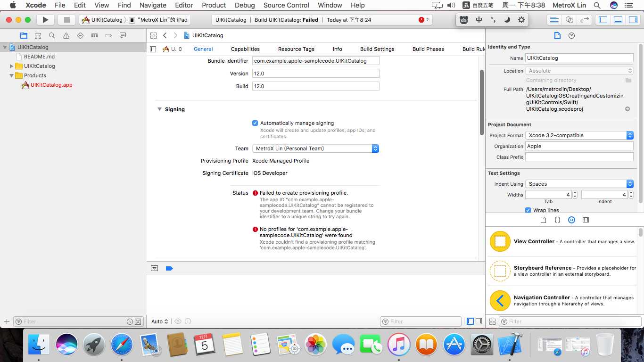Choose containing directory folder icon
This screenshot has height=362, width=644.
628,80
